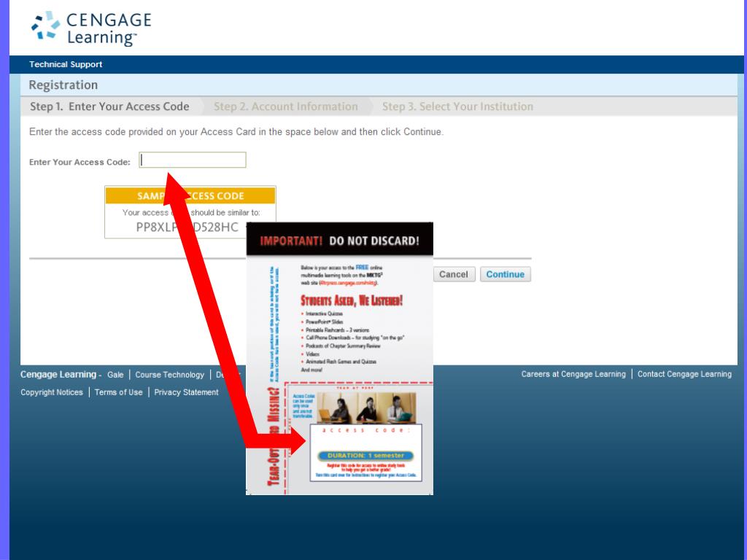Select Step 2 Account Information tab
This screenshot has height=560, width=747.
pos(285,106)
